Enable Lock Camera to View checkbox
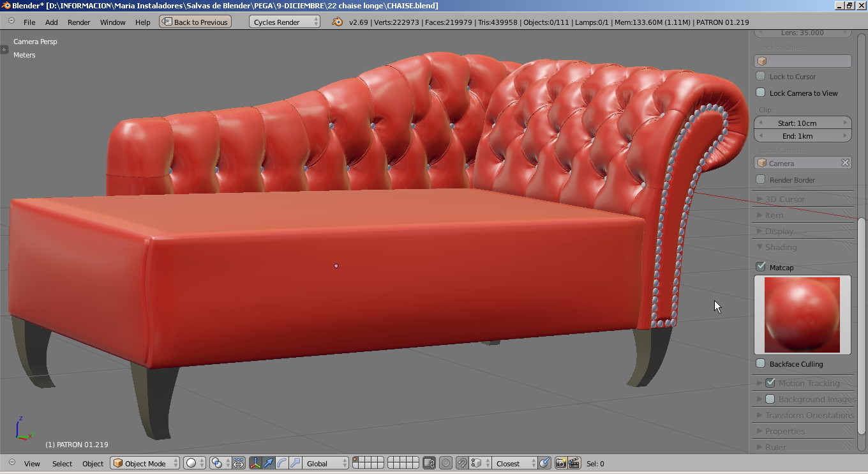The image size is (868, 474). click(x=761, y=93)
